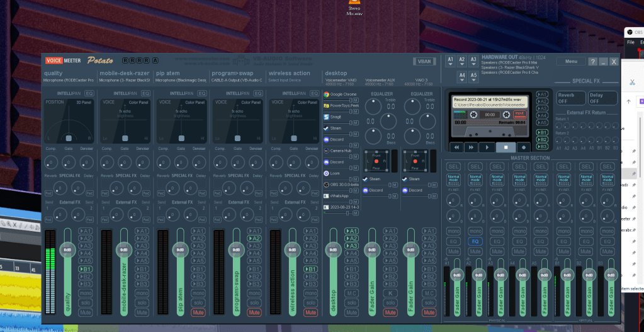
Task: Solo the mobile-desk-razer strip
Action: (x=142, y=303)
